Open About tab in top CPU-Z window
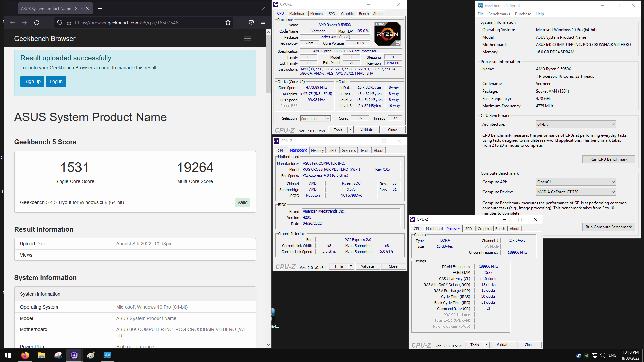 (378, 14)
